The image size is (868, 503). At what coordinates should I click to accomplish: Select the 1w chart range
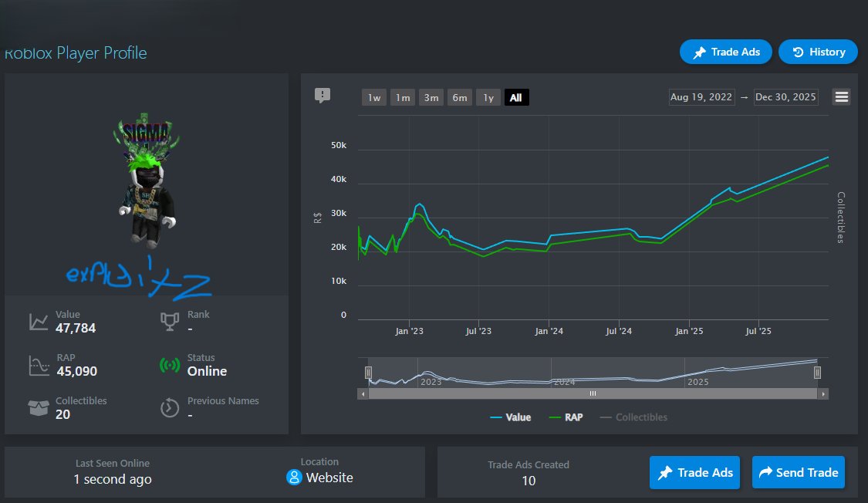[x=374, y=97]
